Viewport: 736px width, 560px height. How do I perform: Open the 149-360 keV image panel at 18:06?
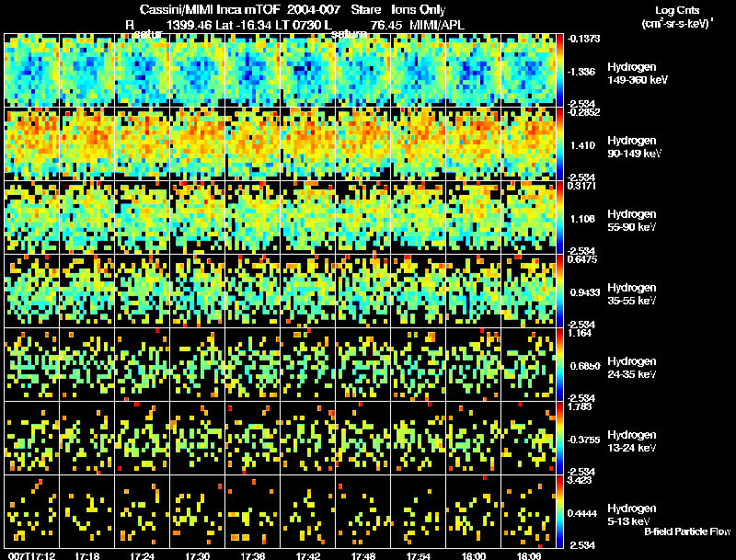[x=528, y=71]
